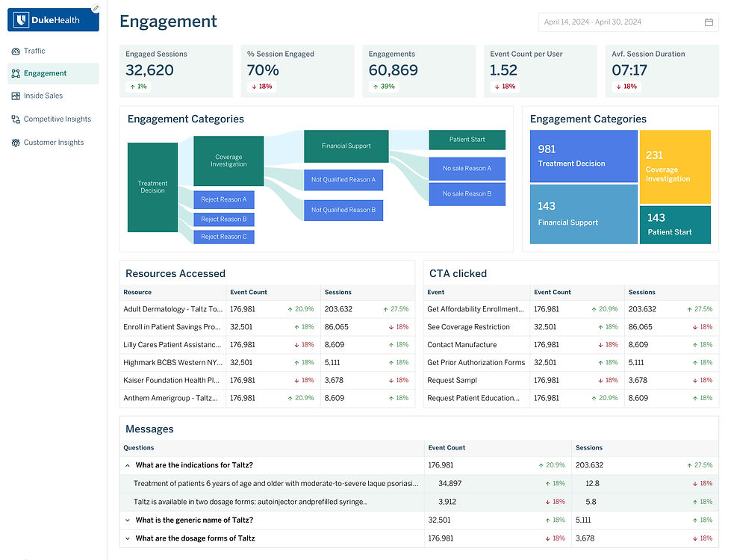Select the yellow 231 Coverage Investigation tile
This screenshot has height=560, width=731.
tap(675, 167)
